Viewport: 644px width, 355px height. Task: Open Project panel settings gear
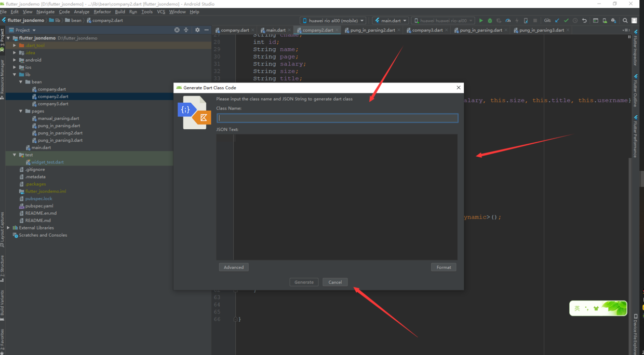click(x=197, y=30)
